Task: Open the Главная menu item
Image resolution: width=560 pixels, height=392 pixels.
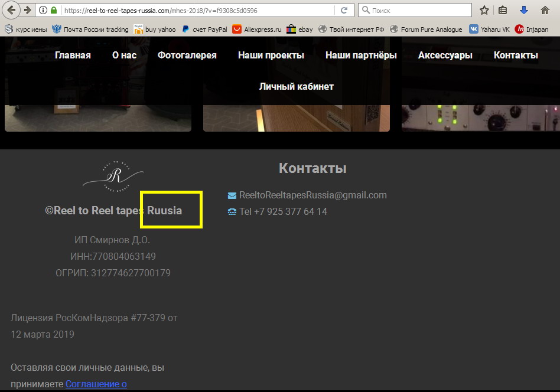Action: point(73,55)
